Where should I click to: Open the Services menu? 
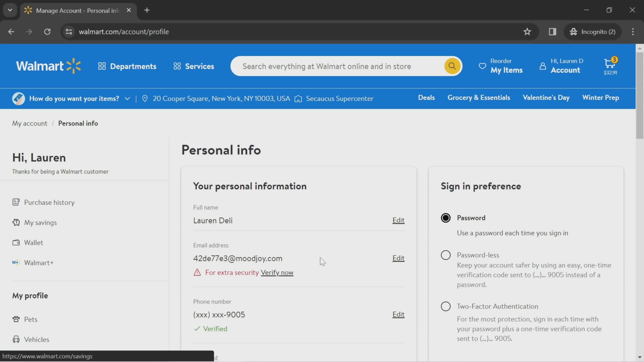194,66
